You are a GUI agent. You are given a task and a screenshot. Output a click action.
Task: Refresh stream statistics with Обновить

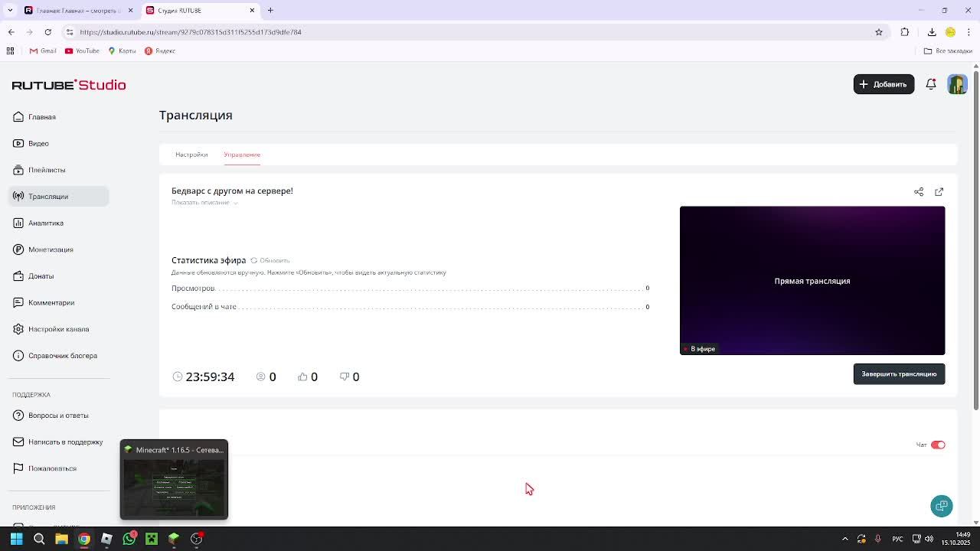click(270, 261)
